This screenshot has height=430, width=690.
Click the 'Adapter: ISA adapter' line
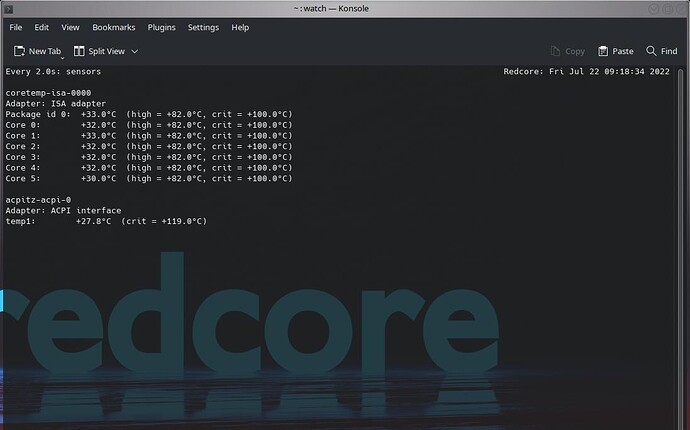(55, 104)
